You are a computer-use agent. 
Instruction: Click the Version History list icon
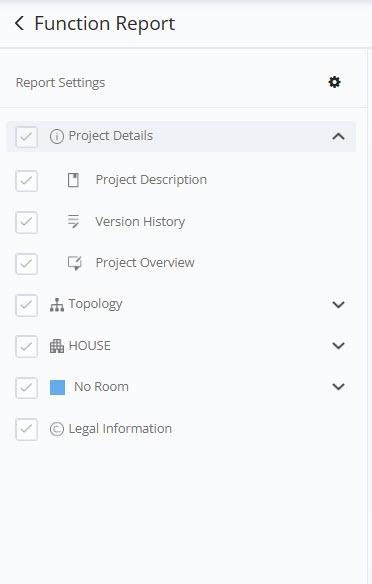(73, 221)
